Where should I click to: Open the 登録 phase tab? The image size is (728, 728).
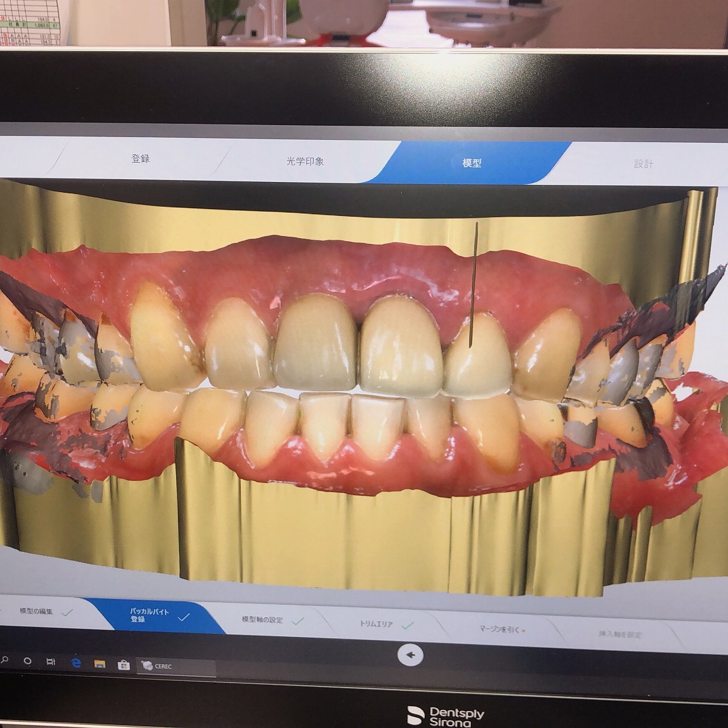(x=140, y=159)
